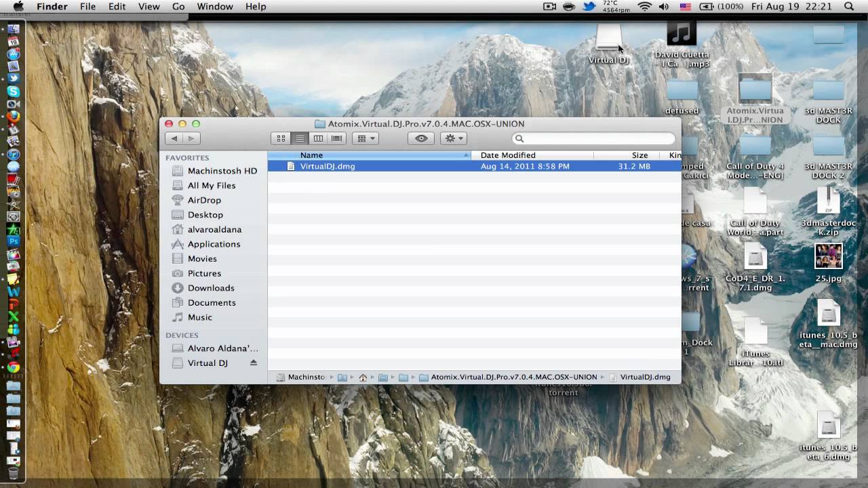Click the volume icon in menu bar
Viewport: 868px width, 488px height.
click(664, 7)
